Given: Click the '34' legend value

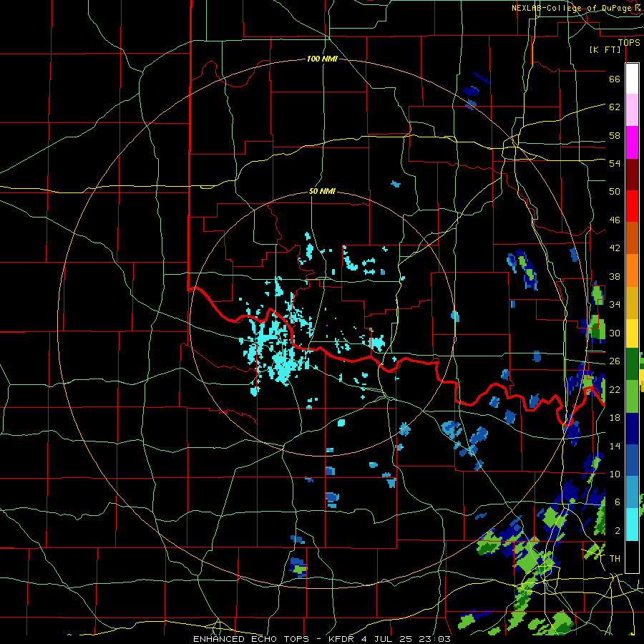Looking at the screenshot, I should pyautogui.click(x=615, y=305).
